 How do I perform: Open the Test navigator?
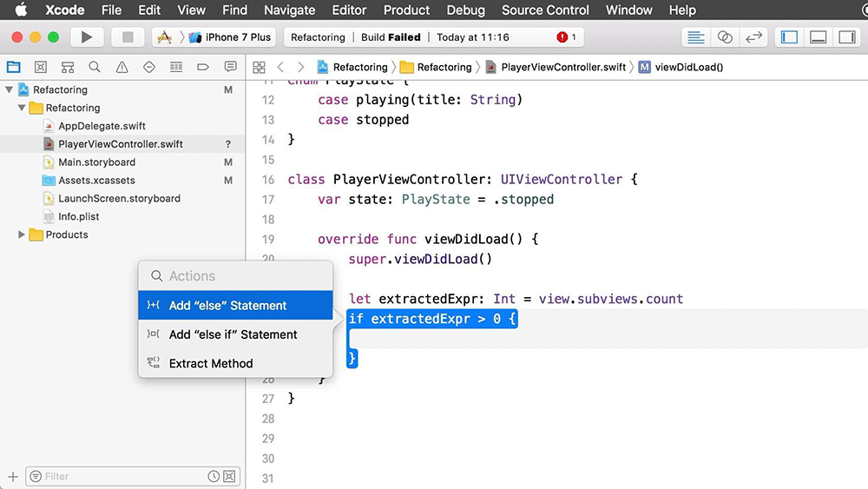[x=149, y=67]
